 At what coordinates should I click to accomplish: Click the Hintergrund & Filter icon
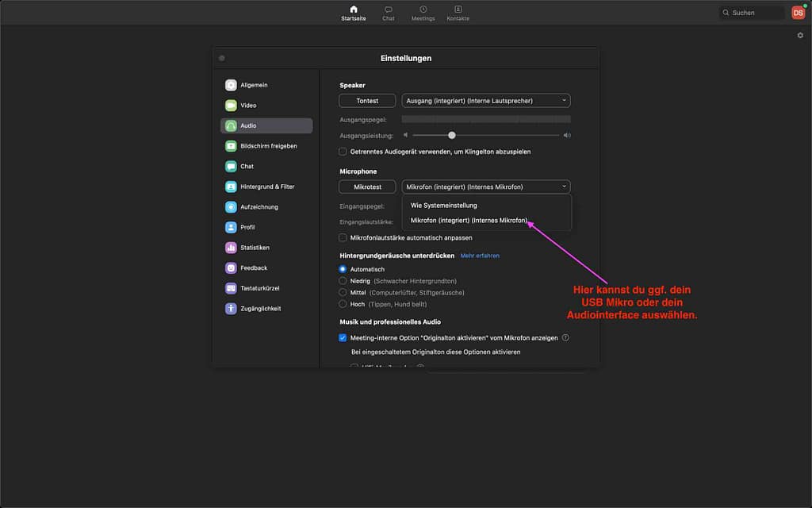(x=231, y=187)
